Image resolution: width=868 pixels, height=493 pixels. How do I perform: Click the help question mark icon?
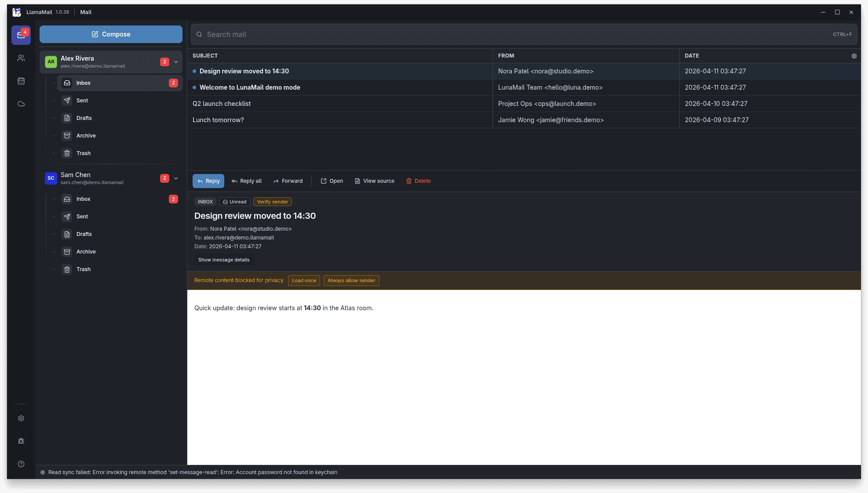pyautogui.click(x=21, y=464)
